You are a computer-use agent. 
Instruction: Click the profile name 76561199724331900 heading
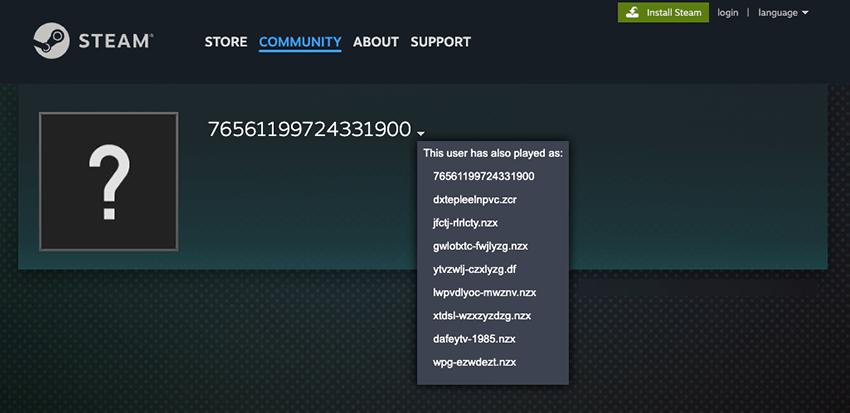[x=309, y=129]
